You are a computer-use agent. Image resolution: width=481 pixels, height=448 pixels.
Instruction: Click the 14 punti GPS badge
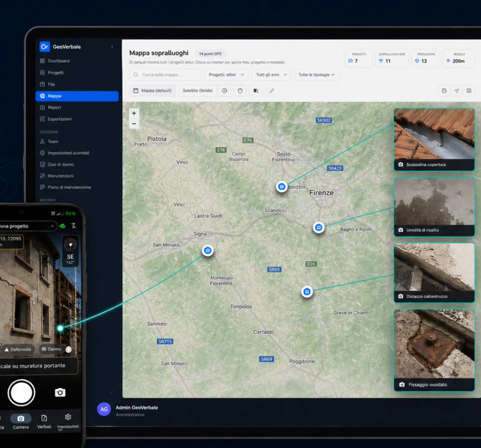210,54
